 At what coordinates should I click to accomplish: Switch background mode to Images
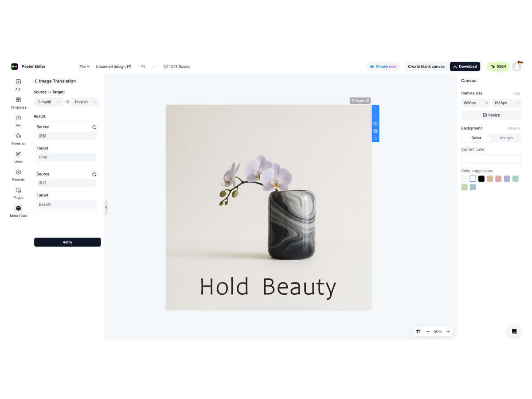[x=506, y=138]
